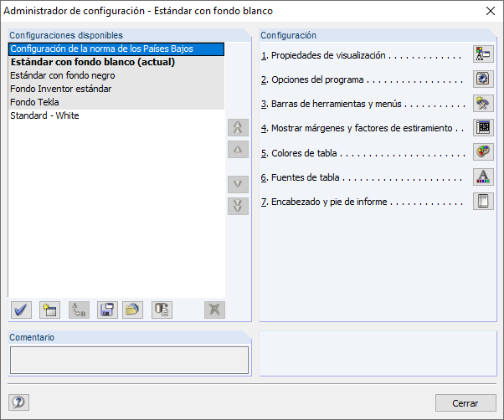Open Fuentes de tabla font icon
Screen dimensions: 504x420
coord(483,177)
